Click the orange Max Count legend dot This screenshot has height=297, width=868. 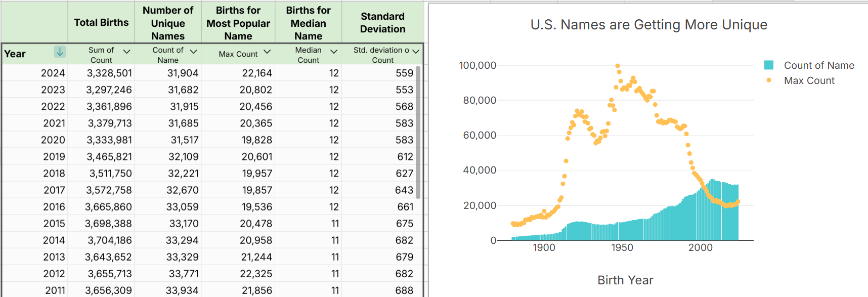coord(769,80)
